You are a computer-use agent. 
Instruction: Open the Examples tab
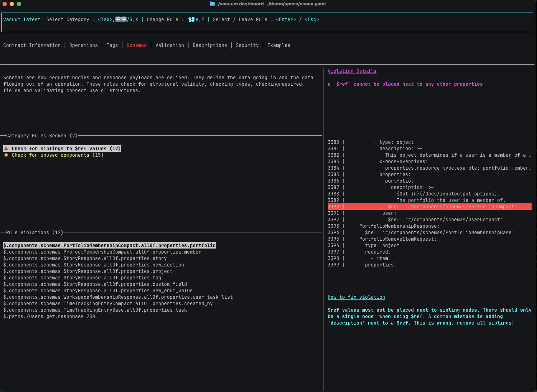pos(279,45)
